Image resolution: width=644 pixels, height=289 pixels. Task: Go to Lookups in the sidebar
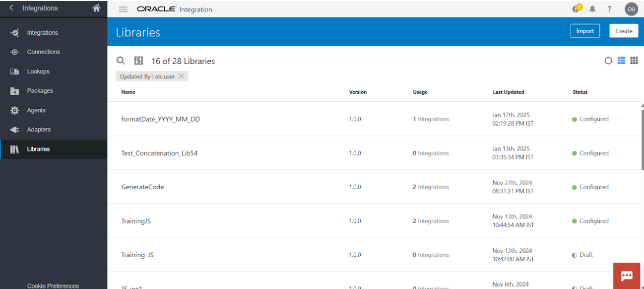38,72
